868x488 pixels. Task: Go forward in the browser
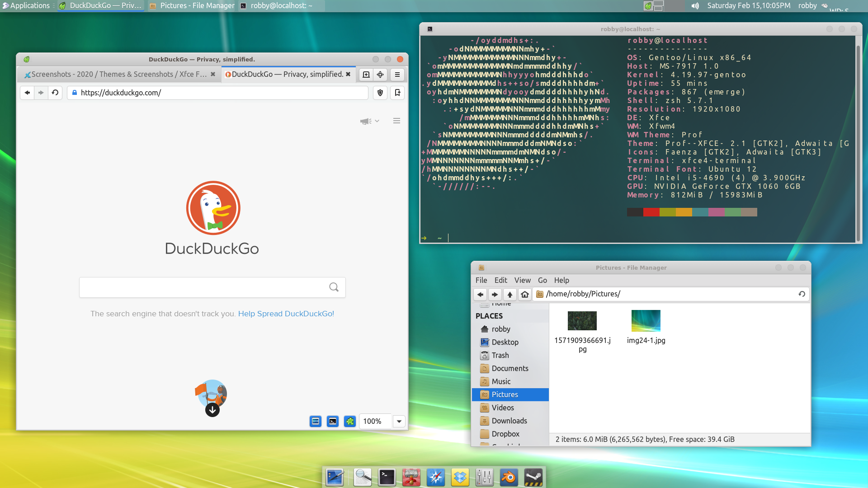pos(41,93)
